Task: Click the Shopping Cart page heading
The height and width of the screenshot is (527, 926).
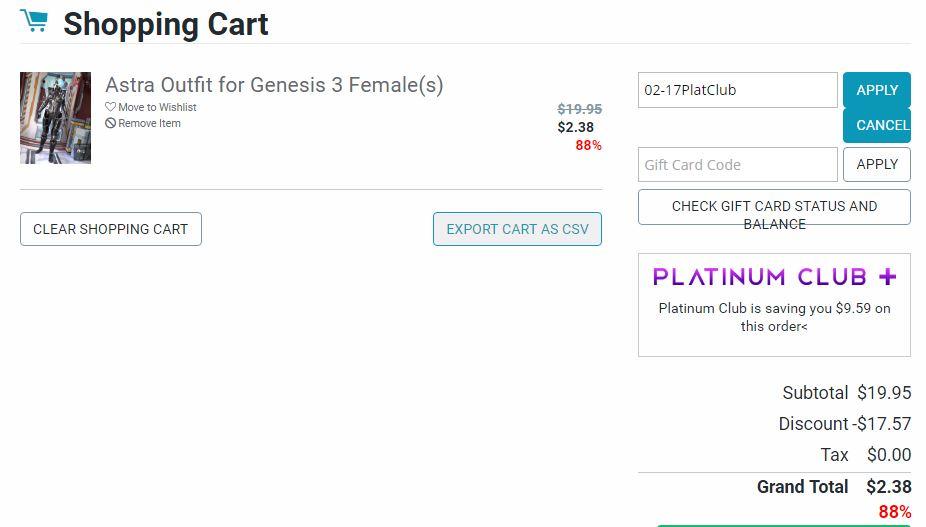Action: pyautogui.click(x=166, y=24)
